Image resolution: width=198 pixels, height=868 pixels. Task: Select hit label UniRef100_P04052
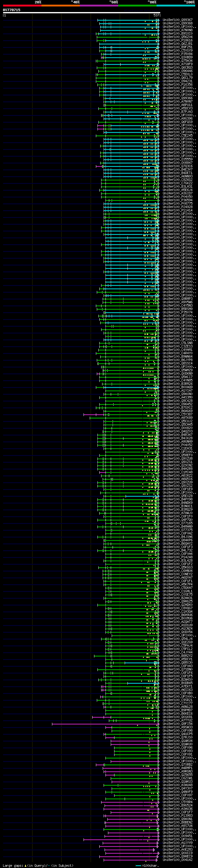click(177, 445)
